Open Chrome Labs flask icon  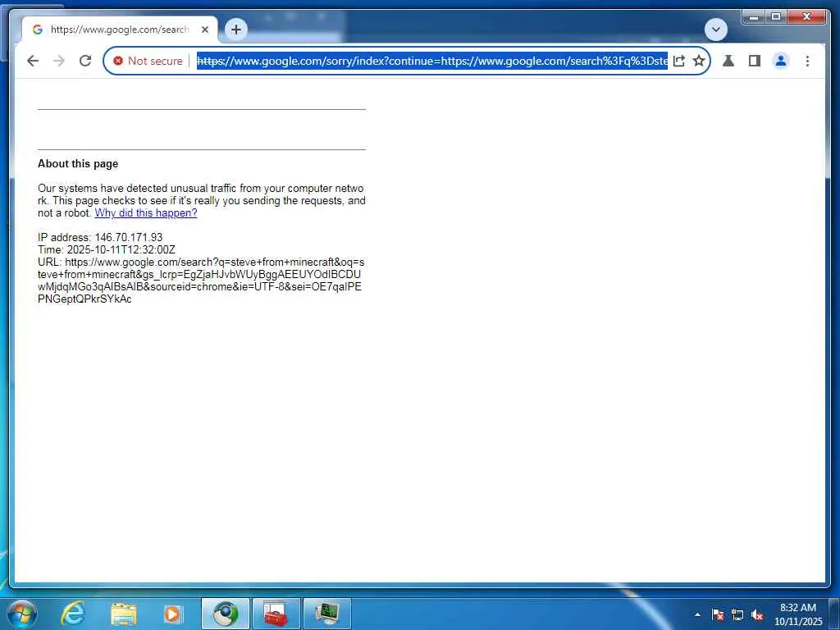tap(728, 61)
